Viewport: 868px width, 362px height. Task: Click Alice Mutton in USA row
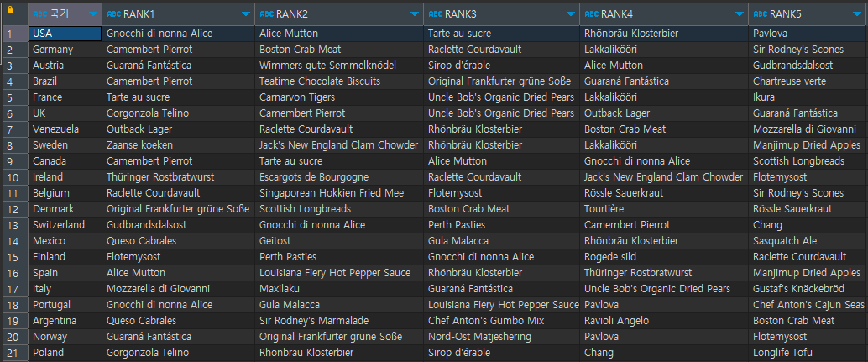[339, 34]
